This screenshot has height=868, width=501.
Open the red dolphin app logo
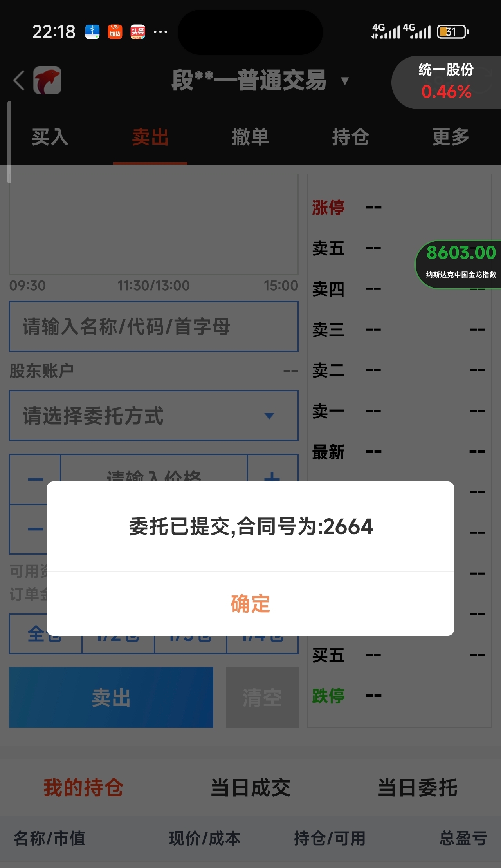[x=47, y=80]
